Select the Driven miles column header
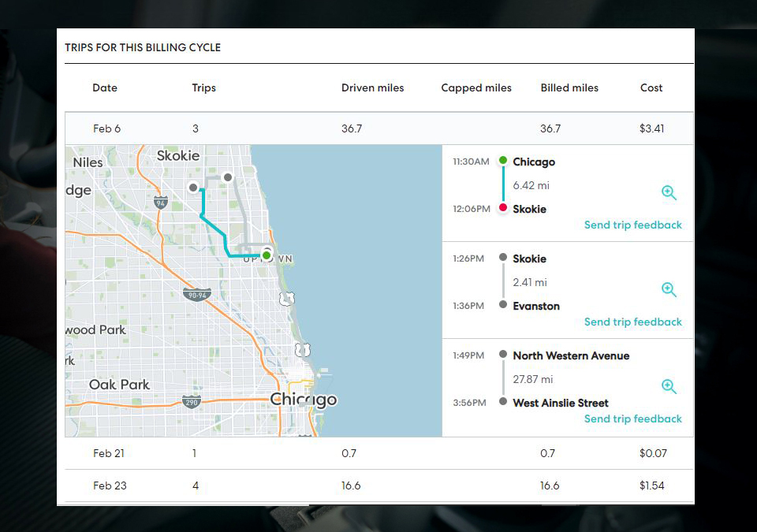 tap(373, 87)
